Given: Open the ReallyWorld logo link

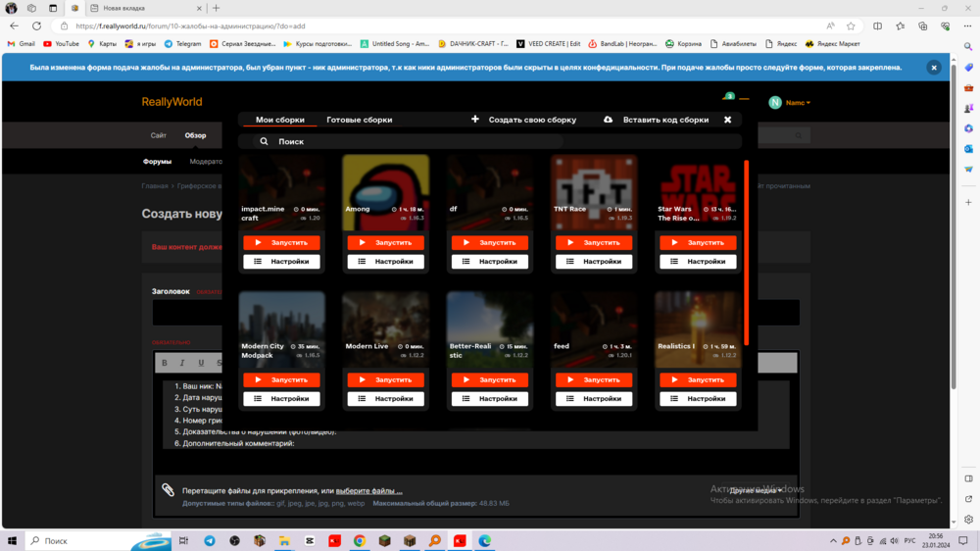Looking at the screenshot, I should tap(171, 102).
